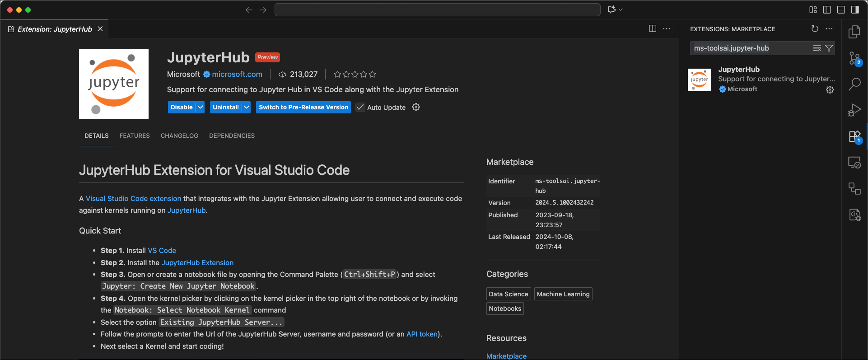Toggle the Auto Update checkbox
This screenshot has width=868, height=360.
pyautogui.click(x=360, y=108)
